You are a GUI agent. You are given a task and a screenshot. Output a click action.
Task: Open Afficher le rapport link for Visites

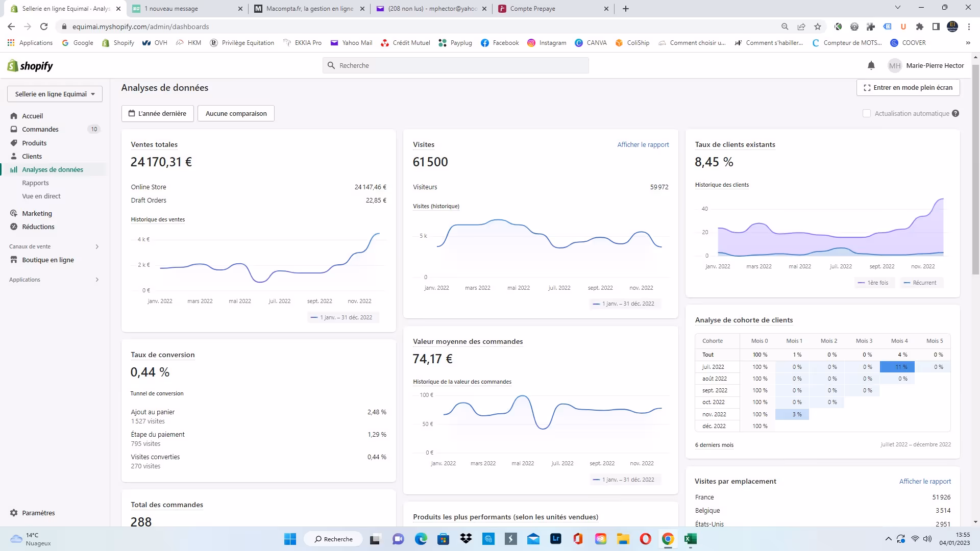pyautogui.click(x=643, y=144)
